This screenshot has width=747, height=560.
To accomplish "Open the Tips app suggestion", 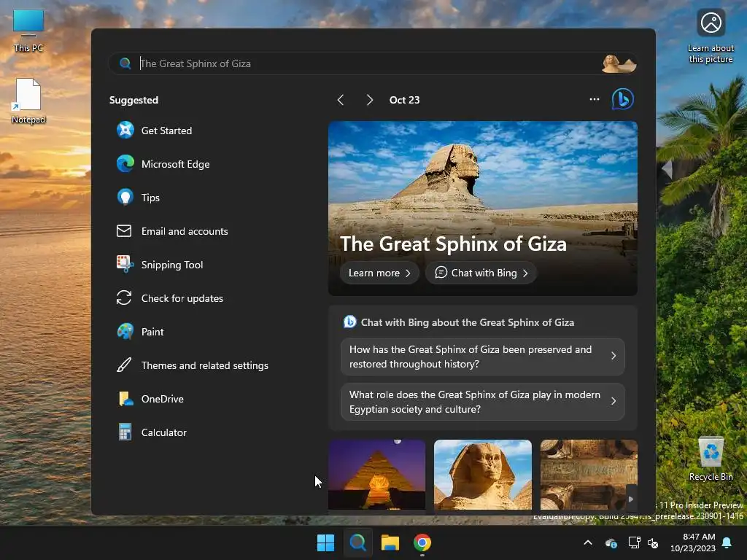I will 139,198.
